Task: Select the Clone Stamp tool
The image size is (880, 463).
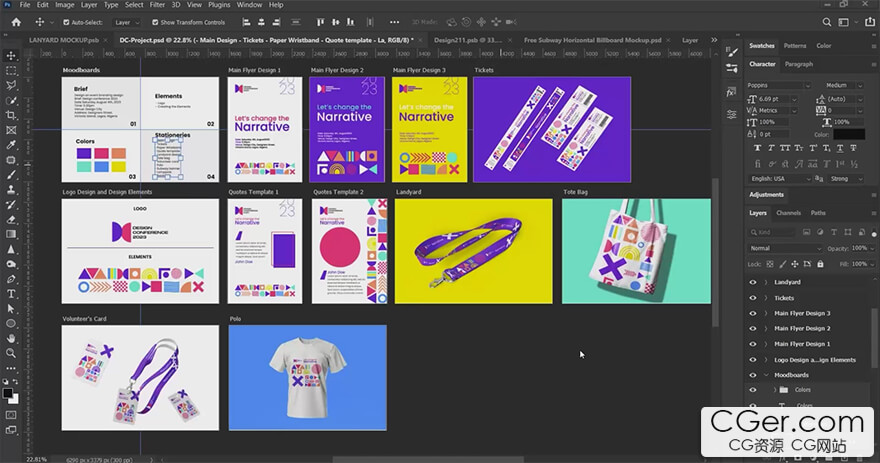Action: click(11, 190)
